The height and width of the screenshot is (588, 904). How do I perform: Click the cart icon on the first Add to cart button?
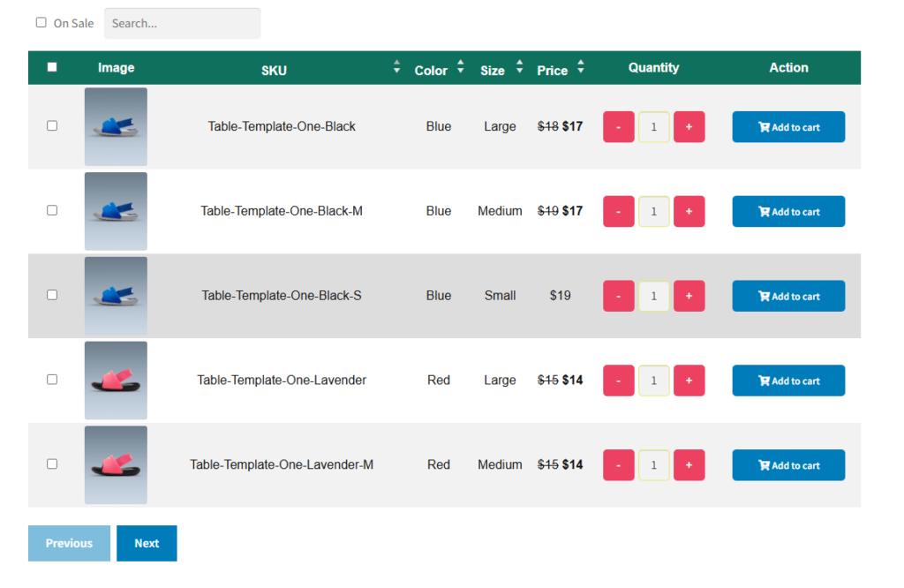tap(765, 126)
